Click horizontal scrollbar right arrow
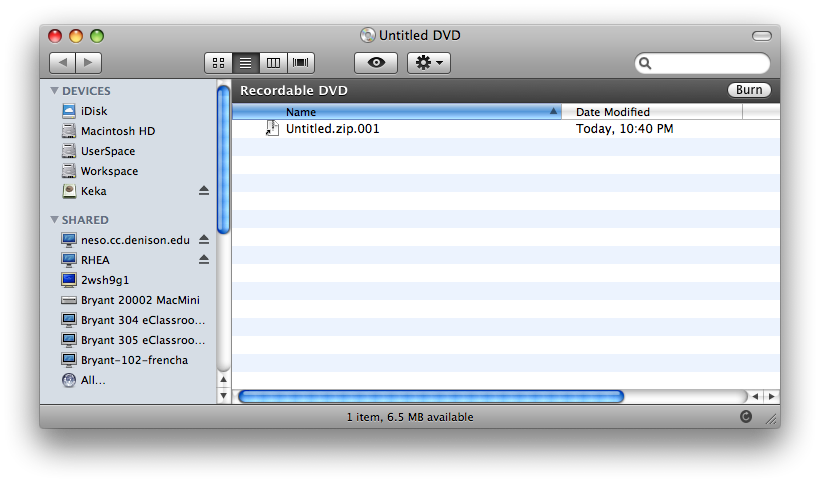The image size is (820, 483). 771,396
